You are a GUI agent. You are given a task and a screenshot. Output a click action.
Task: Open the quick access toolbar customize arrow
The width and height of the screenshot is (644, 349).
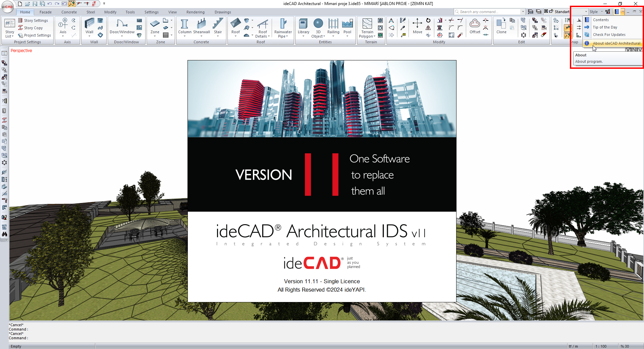pyautogui.click(x=104, y=4)
